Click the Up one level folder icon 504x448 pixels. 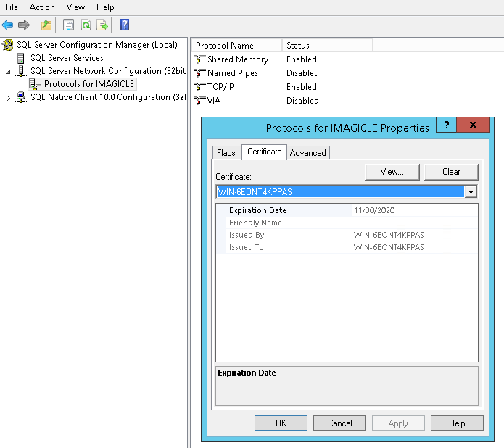pos(46,25)
